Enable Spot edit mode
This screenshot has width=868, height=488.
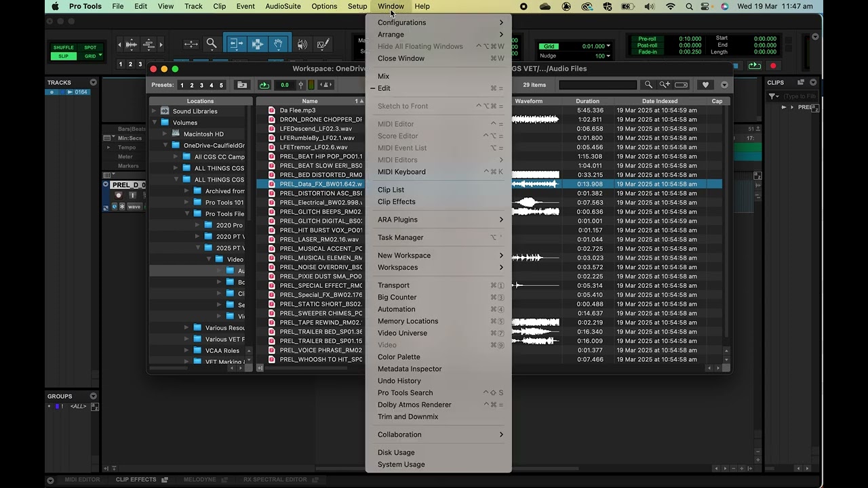pyautogui.click(x=90, y=47)
